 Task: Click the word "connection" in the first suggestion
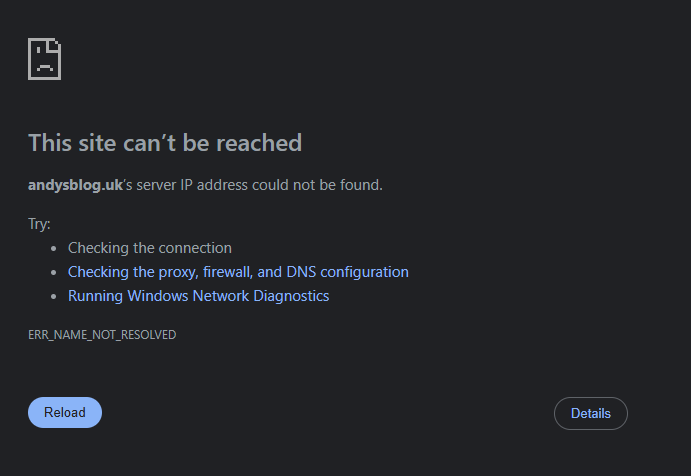click(195, 248)
